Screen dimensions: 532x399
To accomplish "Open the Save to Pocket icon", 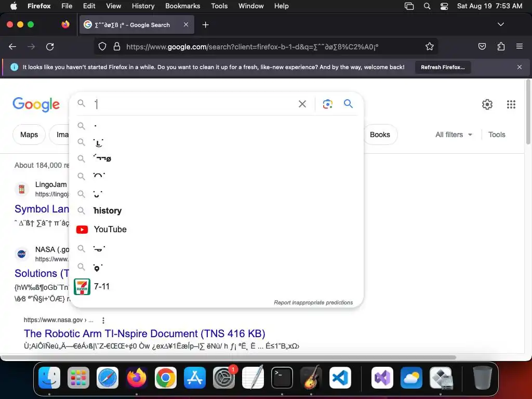I will pyautogui.click(x=482, y=46).
